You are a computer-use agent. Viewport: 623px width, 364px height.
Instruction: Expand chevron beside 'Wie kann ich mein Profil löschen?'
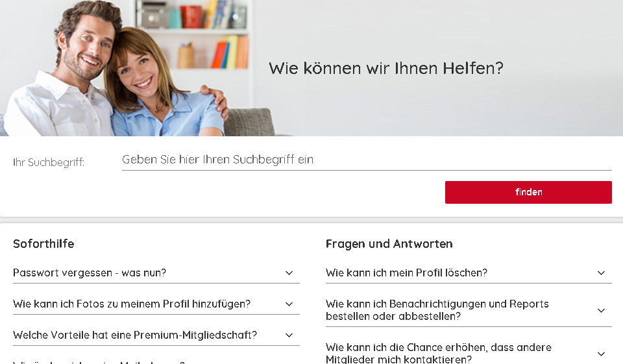[601, 273]
